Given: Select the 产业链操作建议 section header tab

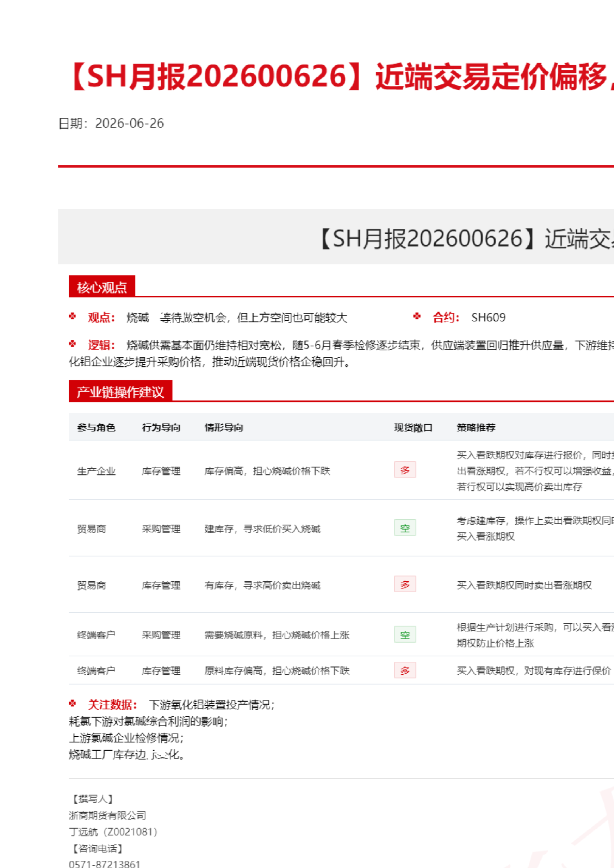Looking at the screenshot, I should 120,392.
